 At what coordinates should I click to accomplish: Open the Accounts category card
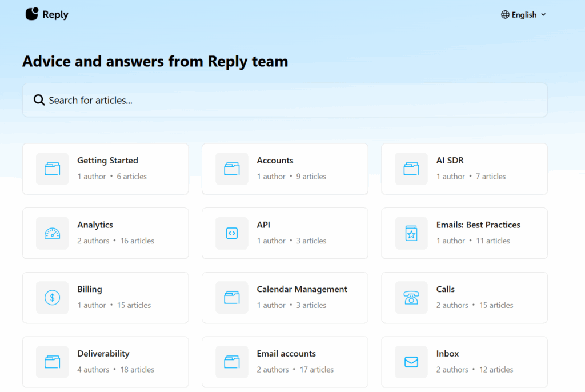(x=285, y=169)
